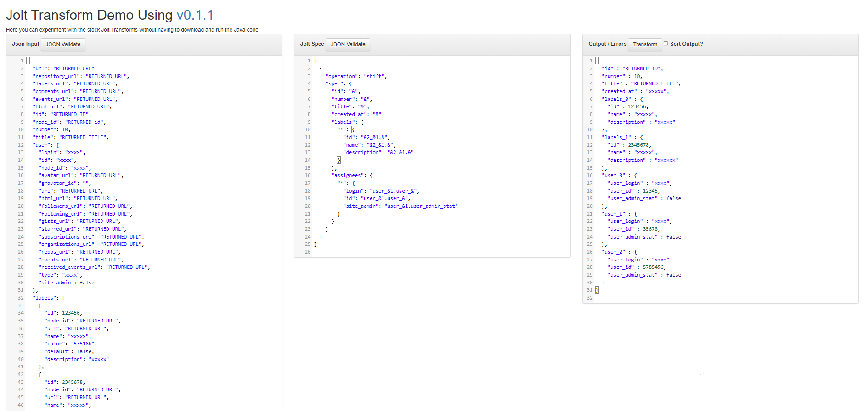
Task: Click the "user_&1.user_admin_stat" line in Jolt Spec
Action: pos(400,206)
